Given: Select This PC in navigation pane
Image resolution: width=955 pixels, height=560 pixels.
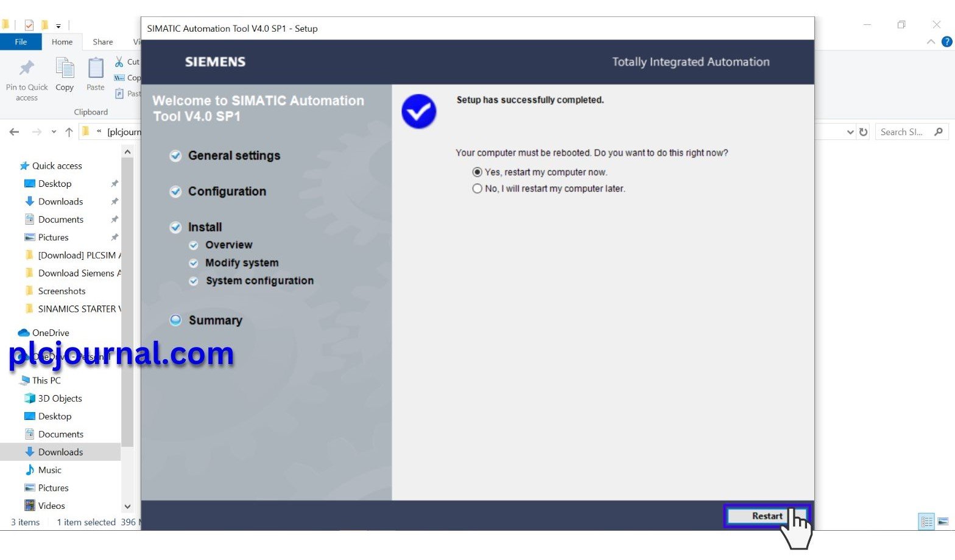Looking at the screenshot, I should click(x=40, y=380).
